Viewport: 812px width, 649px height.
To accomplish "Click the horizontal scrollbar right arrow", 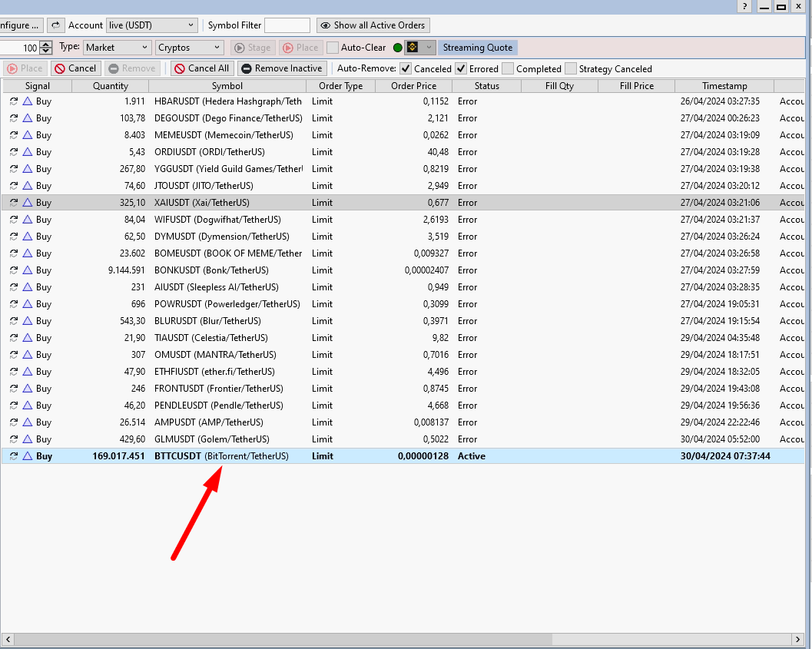I will (x=798, y=639).
